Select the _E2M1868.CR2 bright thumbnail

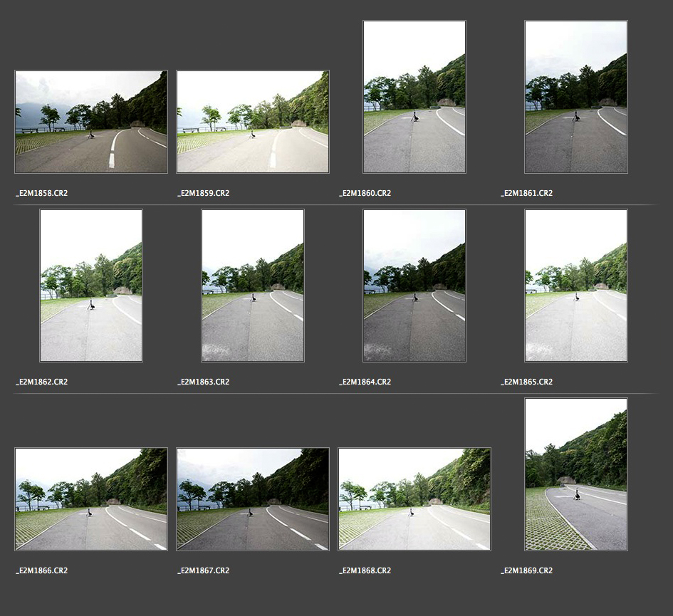click(414, 499)
